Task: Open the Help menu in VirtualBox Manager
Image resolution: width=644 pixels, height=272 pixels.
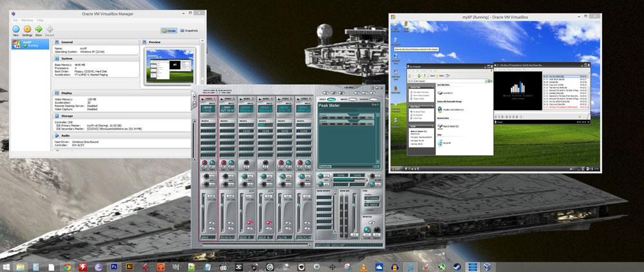Action: click(x=40, y=20)
